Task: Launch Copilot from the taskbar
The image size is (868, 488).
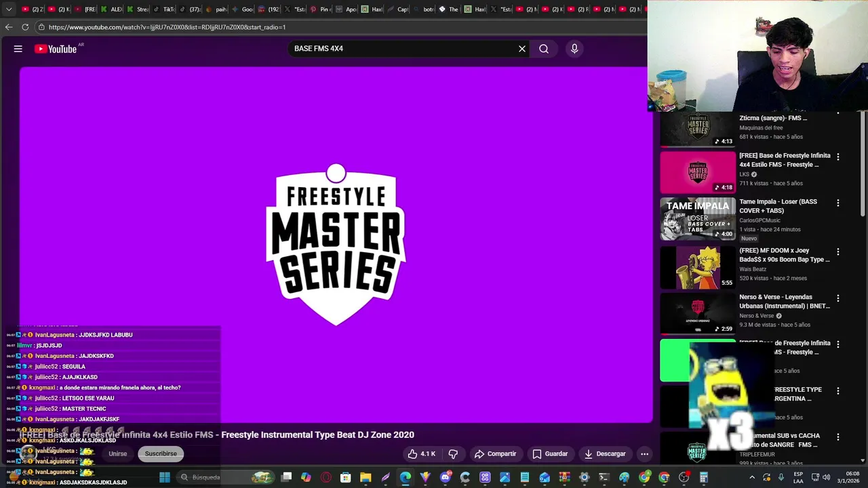Action: pyautogui.click(x=306, y=477)
